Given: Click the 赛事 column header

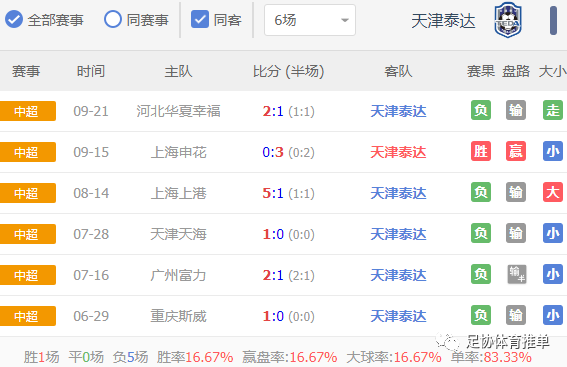Looking at the screenshot, I should 26,71.
